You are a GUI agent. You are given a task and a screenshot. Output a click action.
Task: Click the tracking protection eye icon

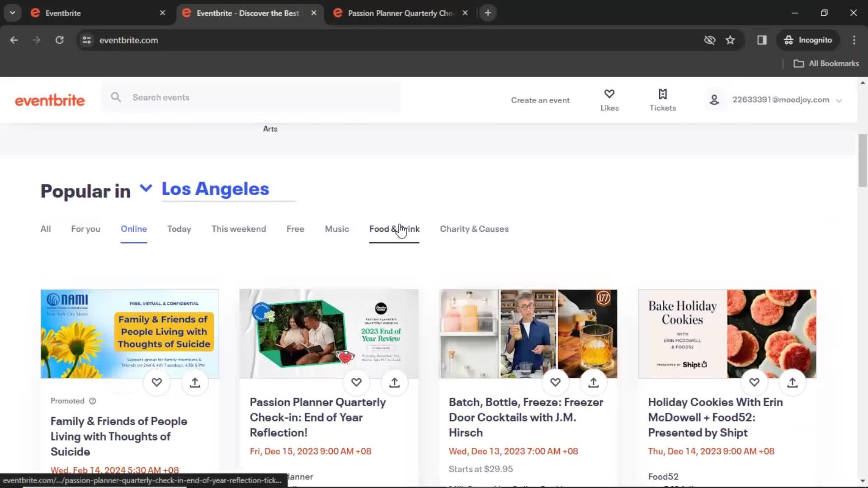click(710, 40)
